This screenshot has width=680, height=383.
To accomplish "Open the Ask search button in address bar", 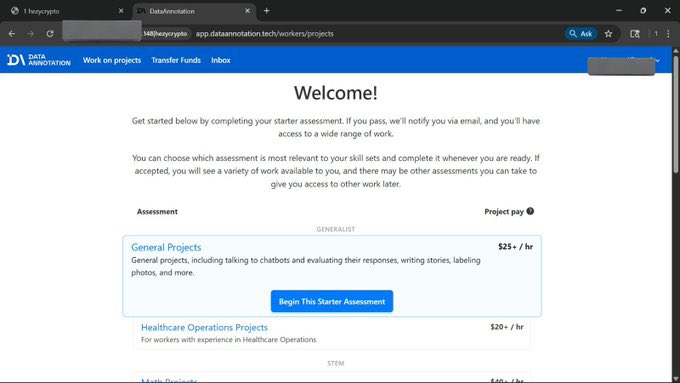I will click(581, 33).
